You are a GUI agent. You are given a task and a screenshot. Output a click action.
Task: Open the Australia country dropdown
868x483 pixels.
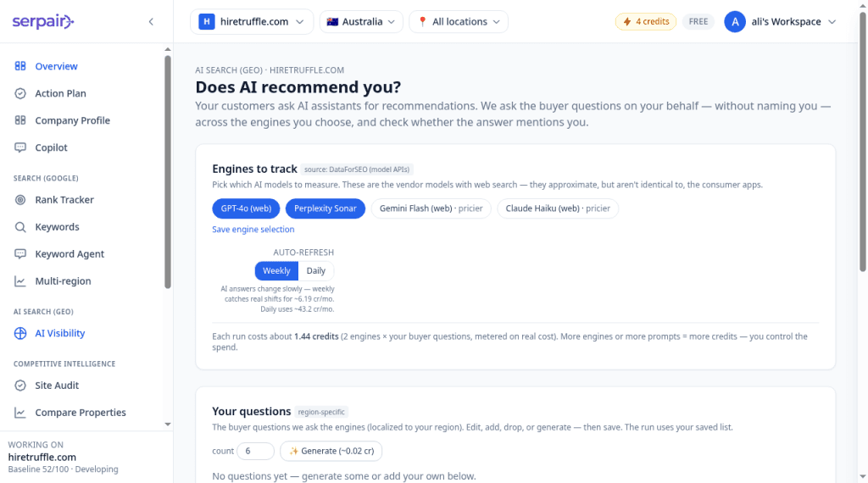(361, 21)
